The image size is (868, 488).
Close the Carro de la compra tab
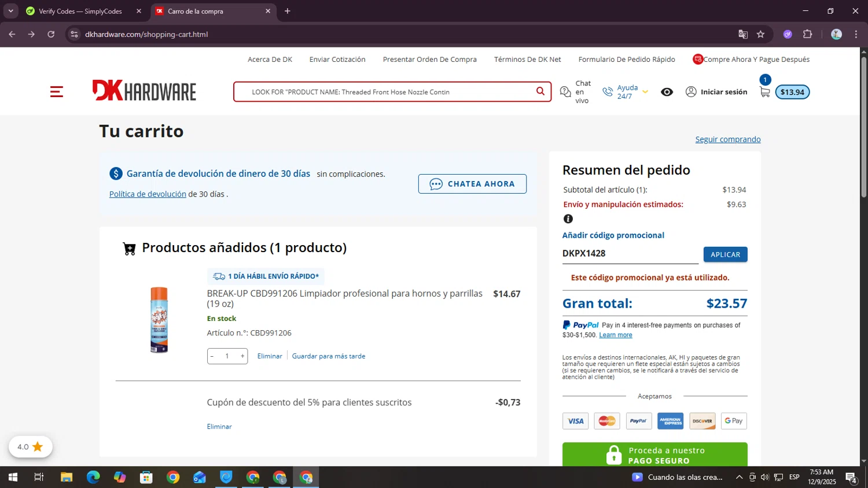point(268,11)
